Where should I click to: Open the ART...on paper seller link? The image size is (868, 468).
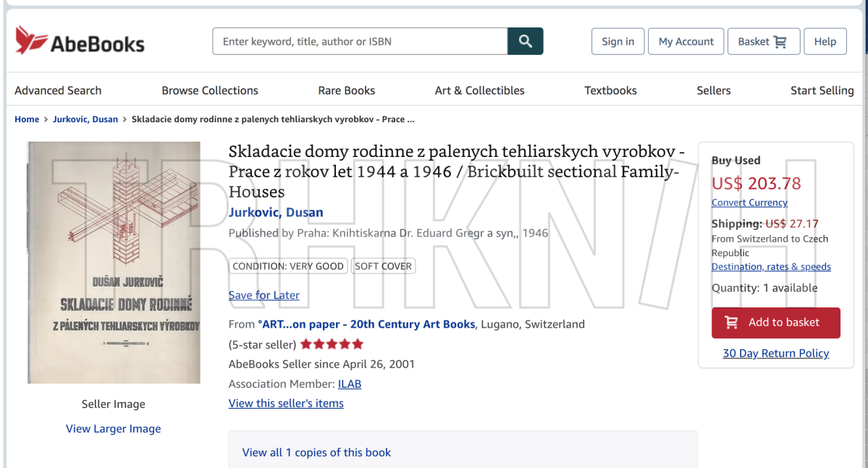tap(366, 324)
